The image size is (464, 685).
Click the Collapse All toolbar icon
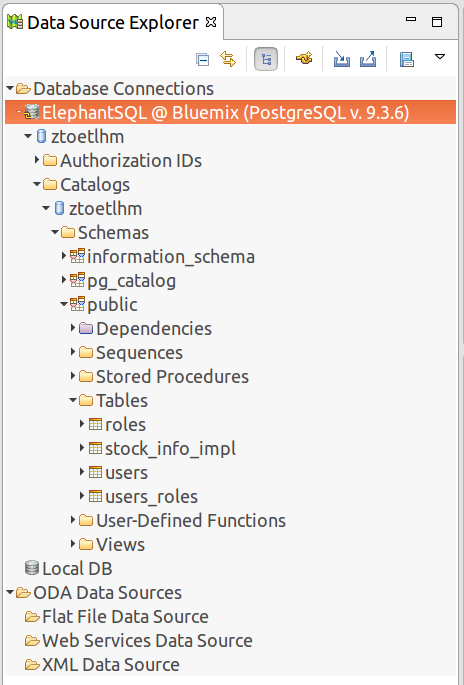(202, 59)
